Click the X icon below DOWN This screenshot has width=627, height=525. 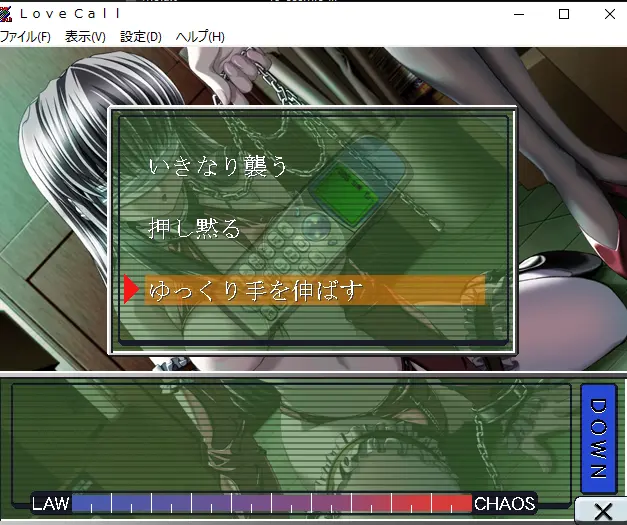pos(602,511)
